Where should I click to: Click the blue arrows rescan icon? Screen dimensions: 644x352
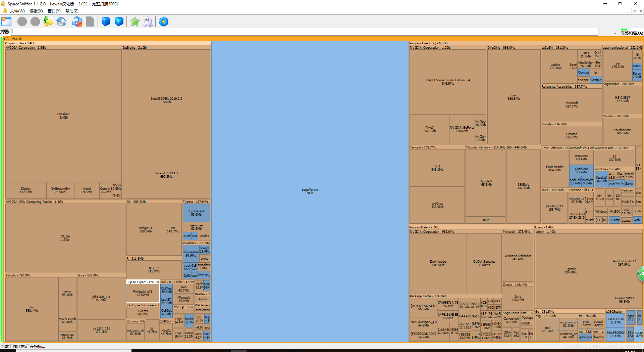(77, 22)
